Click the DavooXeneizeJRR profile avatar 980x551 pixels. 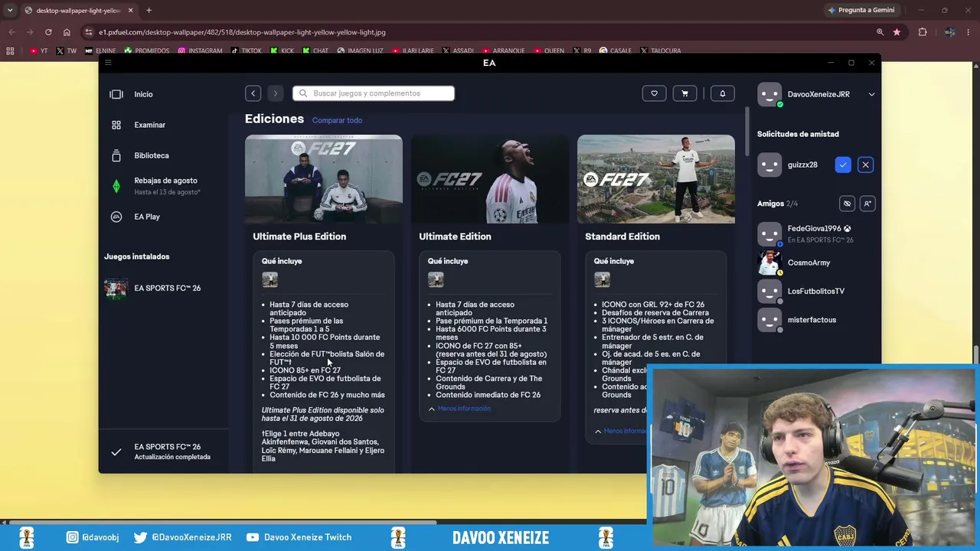point(769,94)
